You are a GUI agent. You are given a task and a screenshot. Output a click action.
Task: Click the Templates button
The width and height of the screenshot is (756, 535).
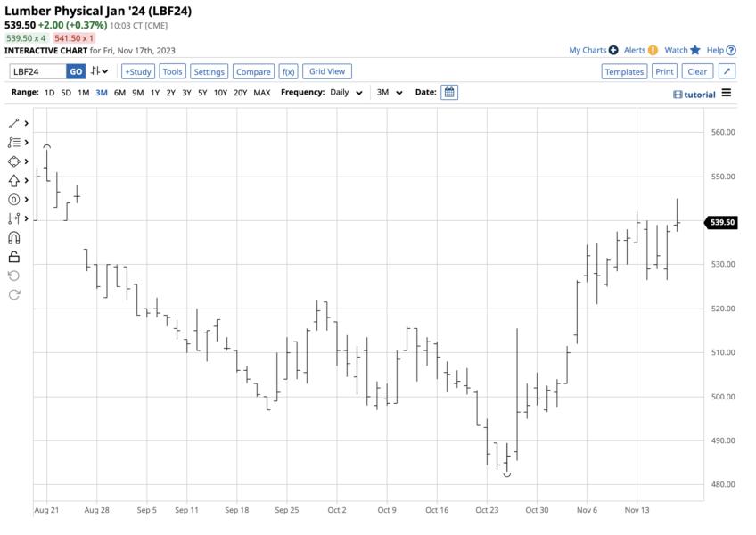(624, 70)
